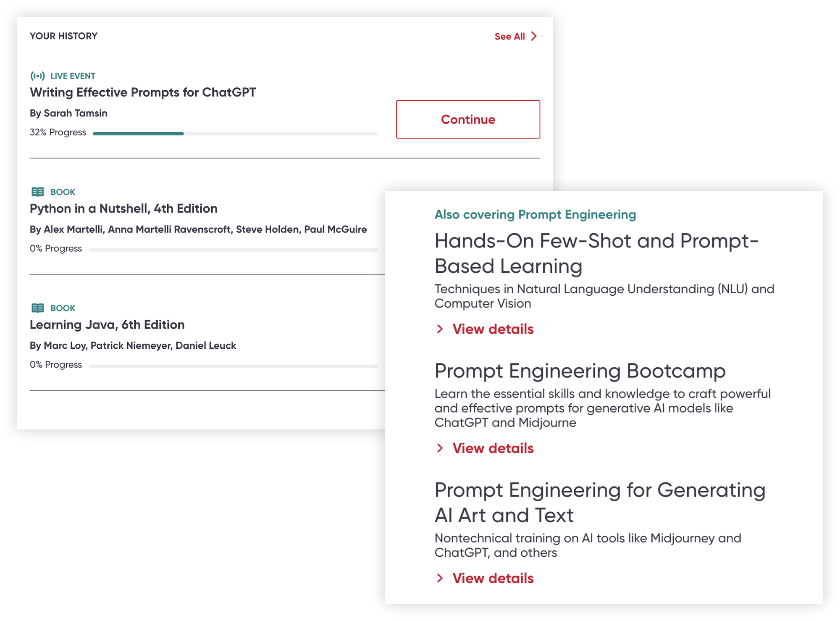Open Python in a Nutshell, 4th Edition

click(x=123, y=208)
